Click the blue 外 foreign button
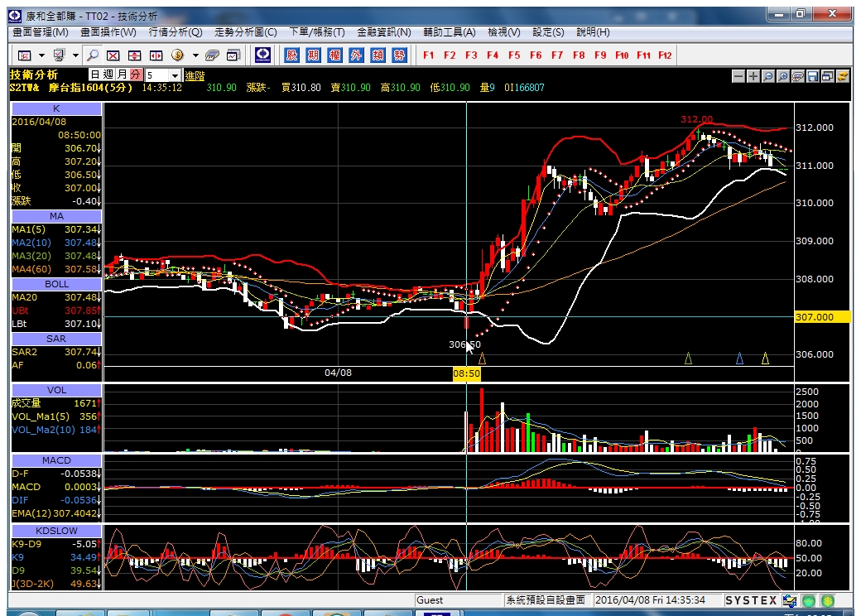 [356, 55]
